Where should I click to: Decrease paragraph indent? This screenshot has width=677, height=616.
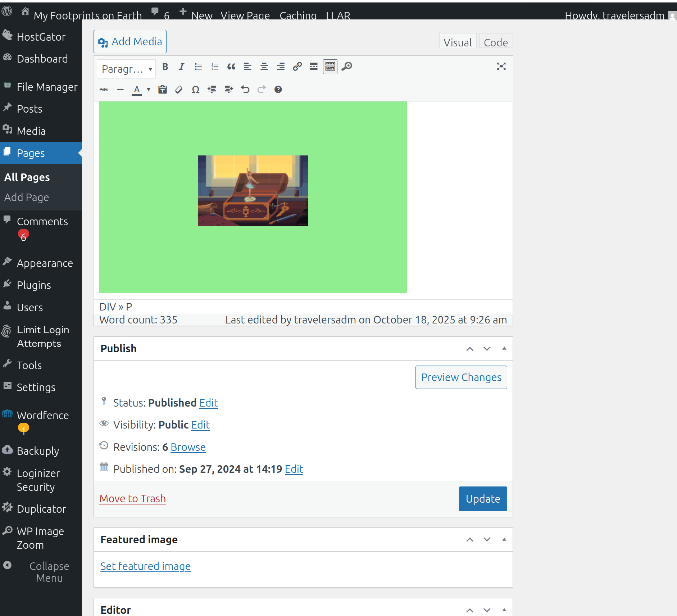coord(212,90)
